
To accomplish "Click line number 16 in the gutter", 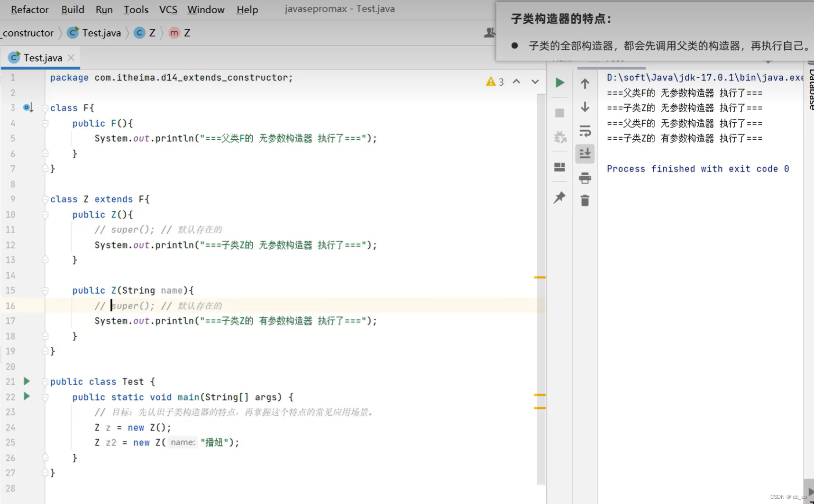I will [10, 306].
